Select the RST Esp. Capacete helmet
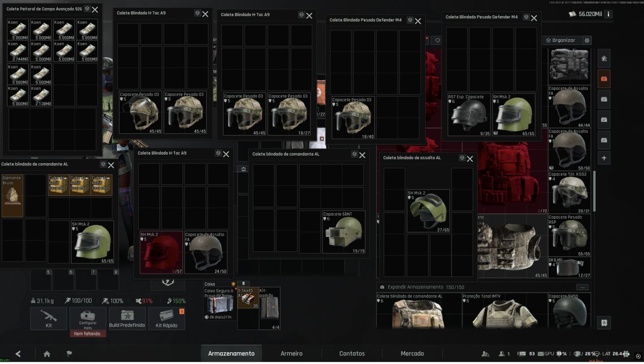This screenshot has width=644, height=364. (469, 114)
